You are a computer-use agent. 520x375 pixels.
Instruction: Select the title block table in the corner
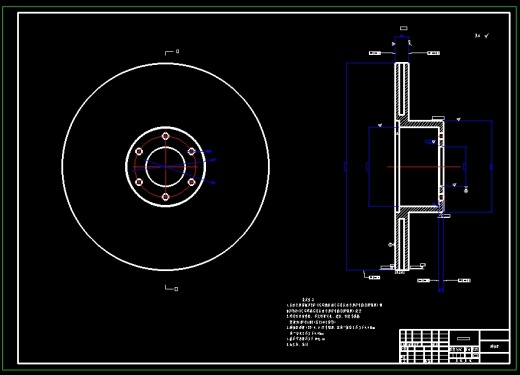click(x=454, y=346)
